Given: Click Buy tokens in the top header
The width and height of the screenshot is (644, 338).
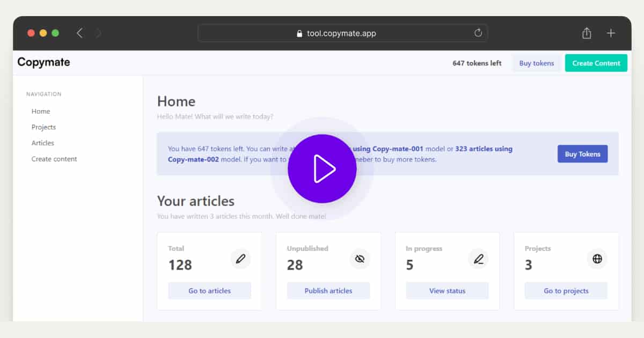Looking at the screenshot, I should [536, 63].
